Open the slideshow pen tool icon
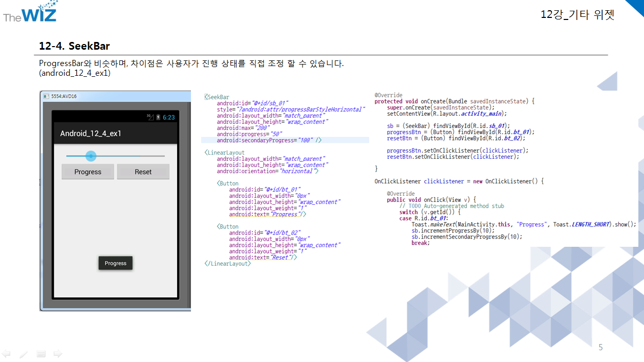Viewport: 644px width, 362px height. pos(24,353)
